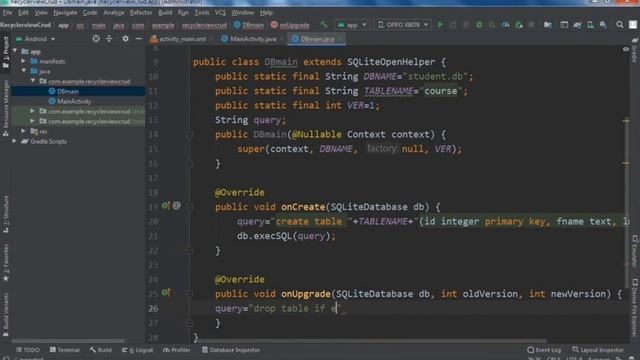Open the Navigate menu

coord(65,13)
